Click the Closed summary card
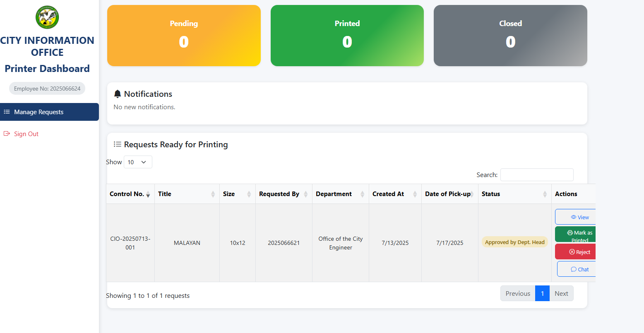The image size is (644, 333). 510,36
